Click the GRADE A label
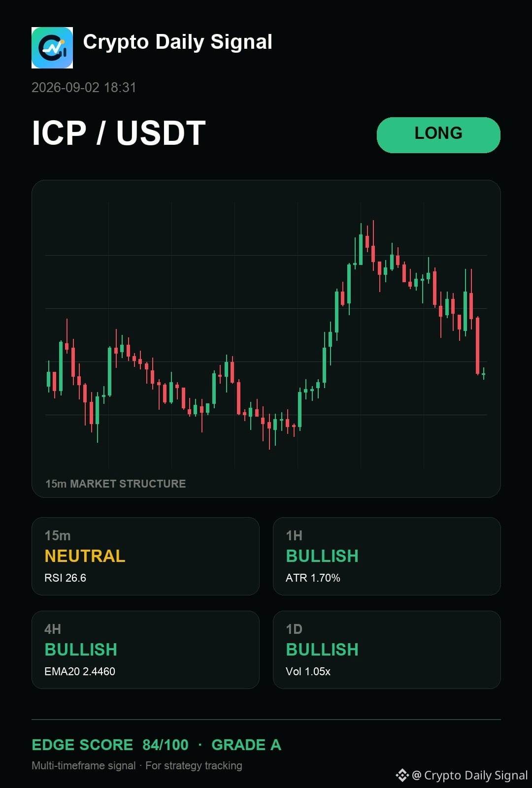The width and height of the screenshot is (532, 788). pos(246,745)
